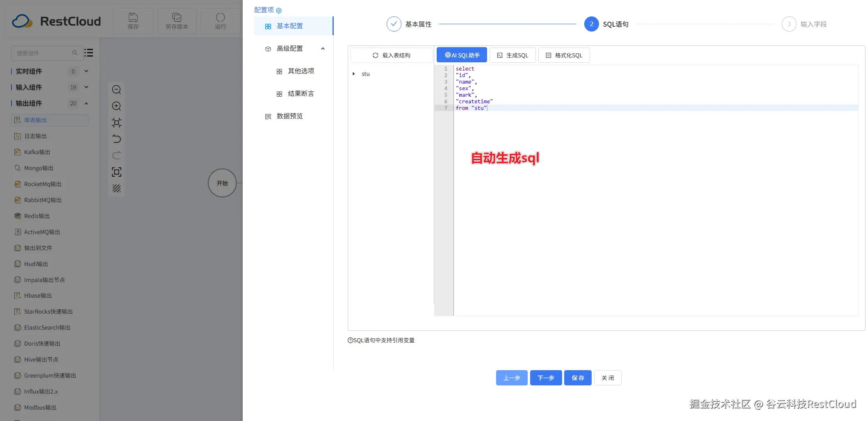
Task: Run the flow with the 运行 icon
Action: [221, 20]
